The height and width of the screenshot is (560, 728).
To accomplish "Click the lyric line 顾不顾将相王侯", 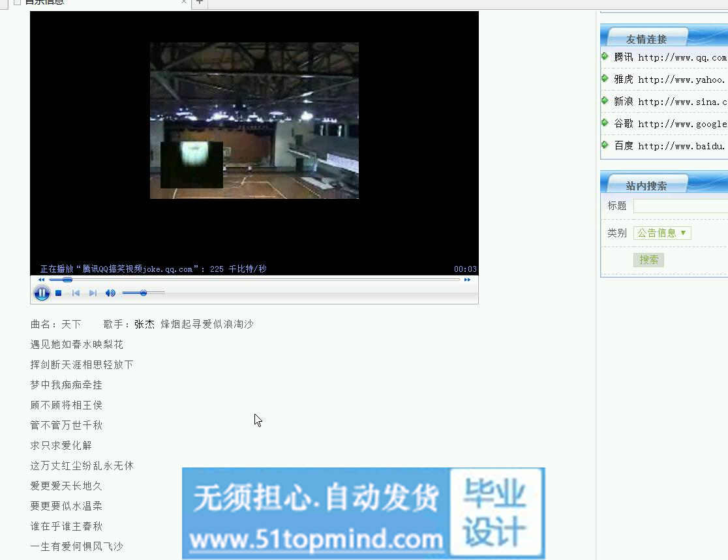I will pyautogui.click(x=67, y=405).
